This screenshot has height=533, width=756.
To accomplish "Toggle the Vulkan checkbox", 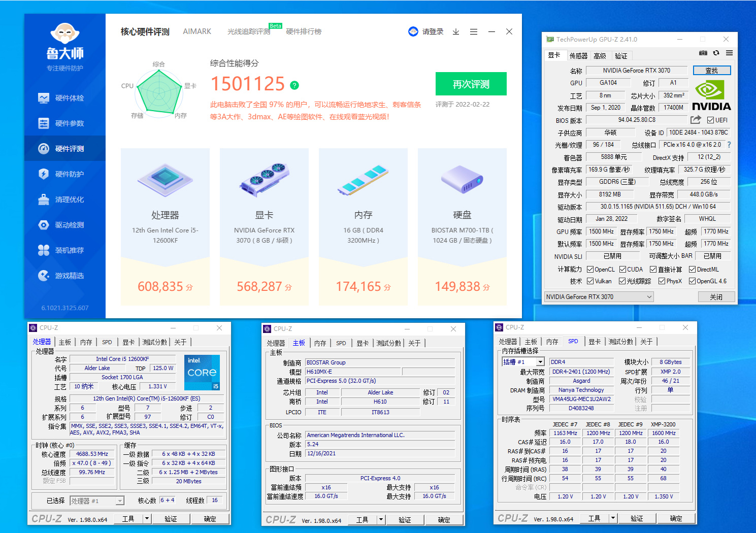I will pyautogui.click(x=590, y=281).
